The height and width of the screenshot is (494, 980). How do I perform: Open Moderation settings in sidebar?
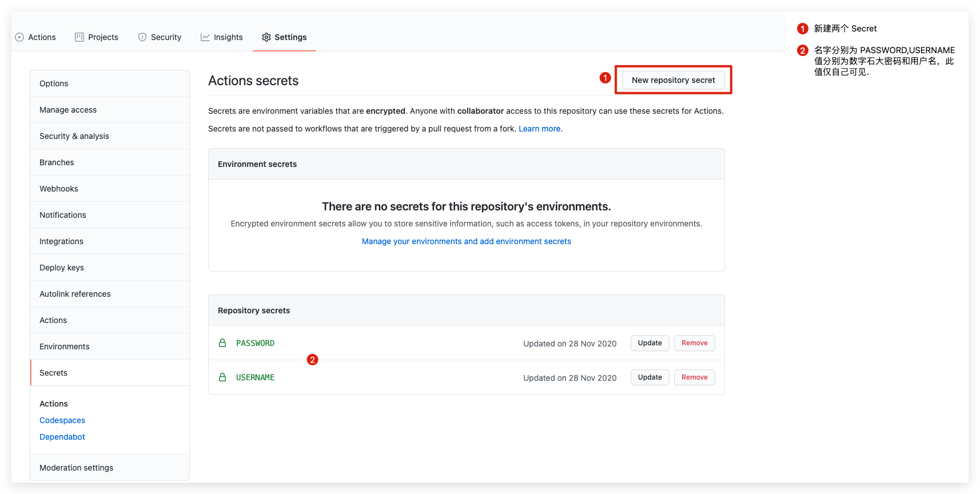tap(77, 468)
